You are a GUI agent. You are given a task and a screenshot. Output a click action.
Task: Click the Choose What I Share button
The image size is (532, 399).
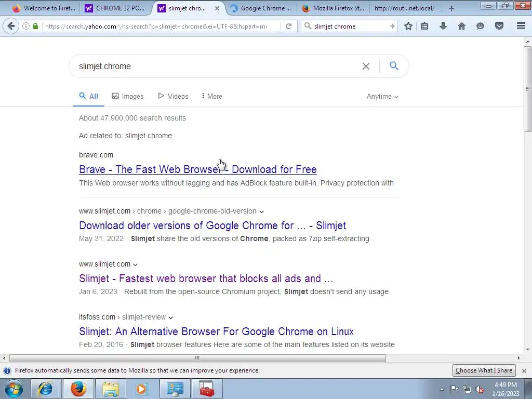(x=484, y=370)
